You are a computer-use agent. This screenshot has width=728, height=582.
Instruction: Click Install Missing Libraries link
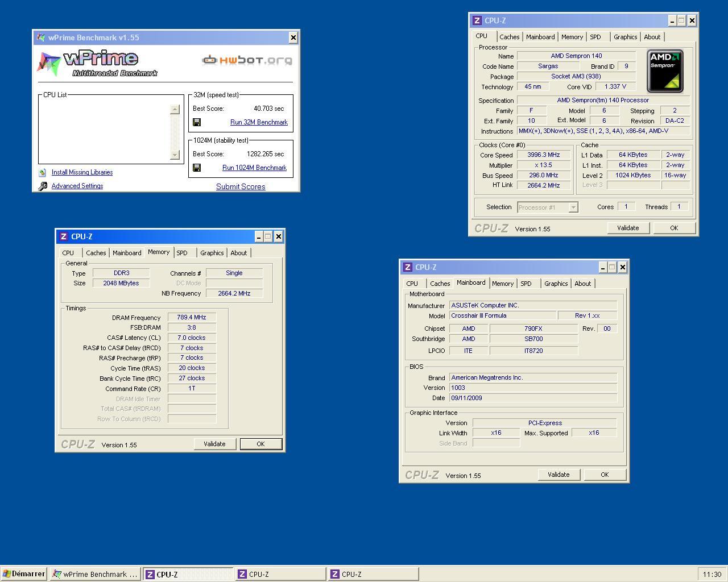click(82, 172)
